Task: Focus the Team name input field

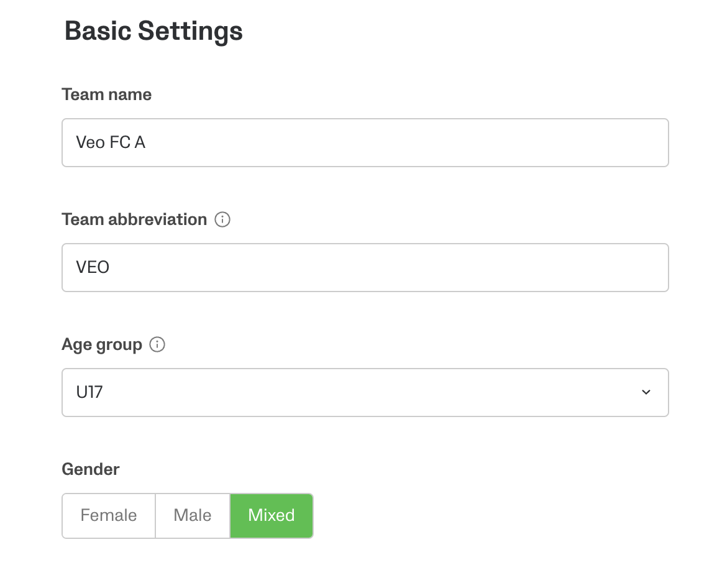Action: (x=365, y=143)
